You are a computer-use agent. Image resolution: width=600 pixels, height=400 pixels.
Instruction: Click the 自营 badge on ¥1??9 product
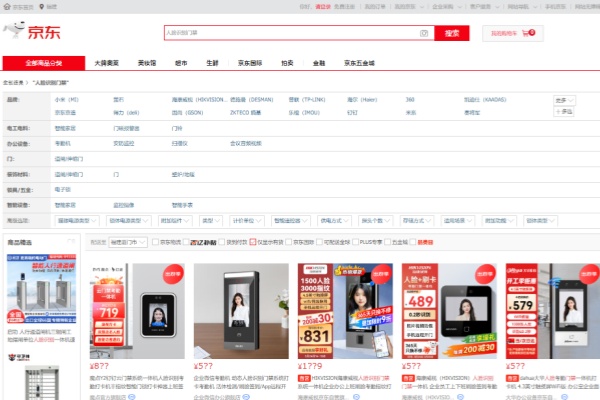click(304, 378)
